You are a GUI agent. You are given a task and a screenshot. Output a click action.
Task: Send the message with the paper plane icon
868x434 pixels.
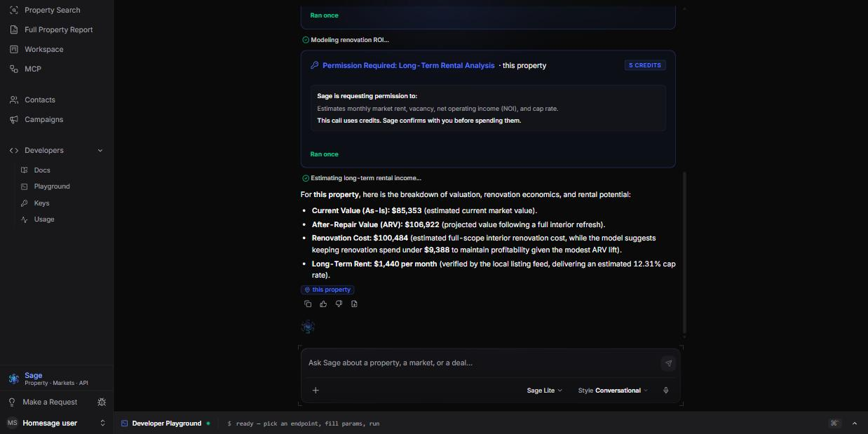point(668,363)
